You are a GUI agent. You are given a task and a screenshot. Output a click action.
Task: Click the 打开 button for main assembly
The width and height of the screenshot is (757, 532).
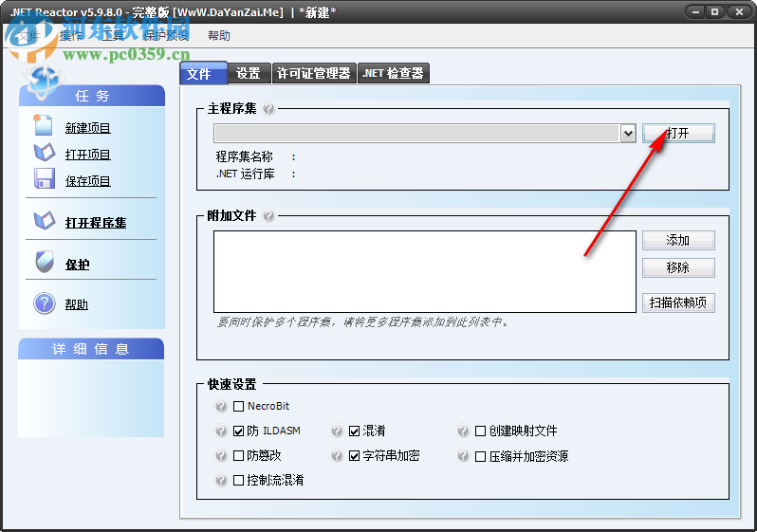[678, 134]
